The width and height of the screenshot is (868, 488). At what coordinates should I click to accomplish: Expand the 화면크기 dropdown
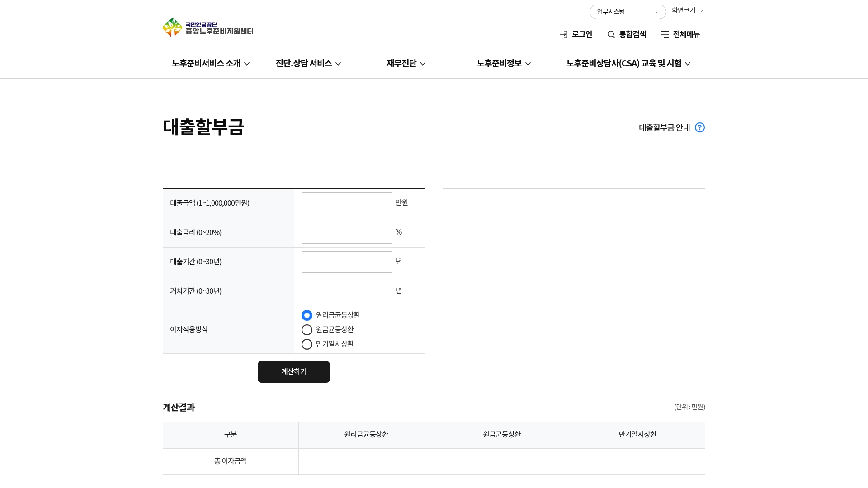pyautogui.click(x=687, y=10)
